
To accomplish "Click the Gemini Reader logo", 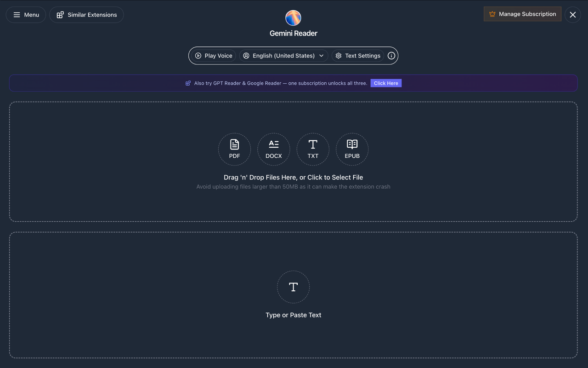I will click(x=294, y=18).
